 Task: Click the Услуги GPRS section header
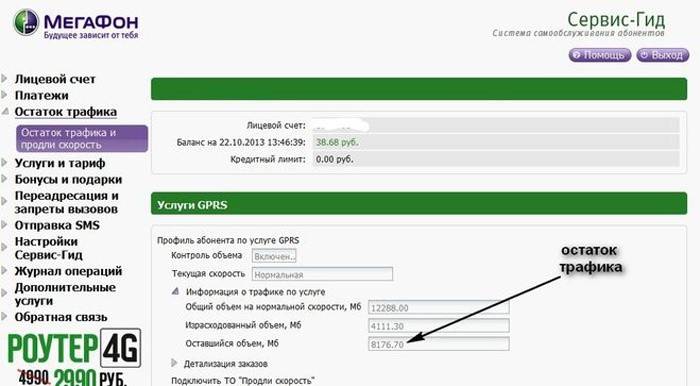pyautogui.click(x=419, y=204)
